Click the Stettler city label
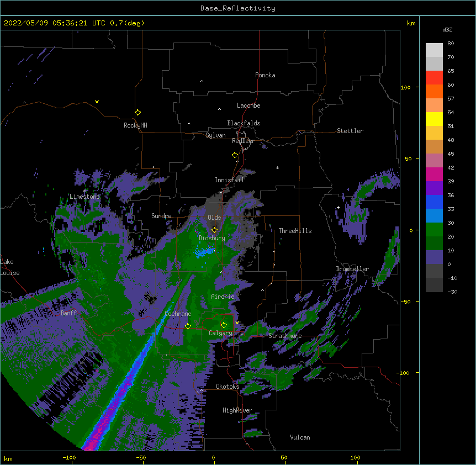 click(350, 131)
